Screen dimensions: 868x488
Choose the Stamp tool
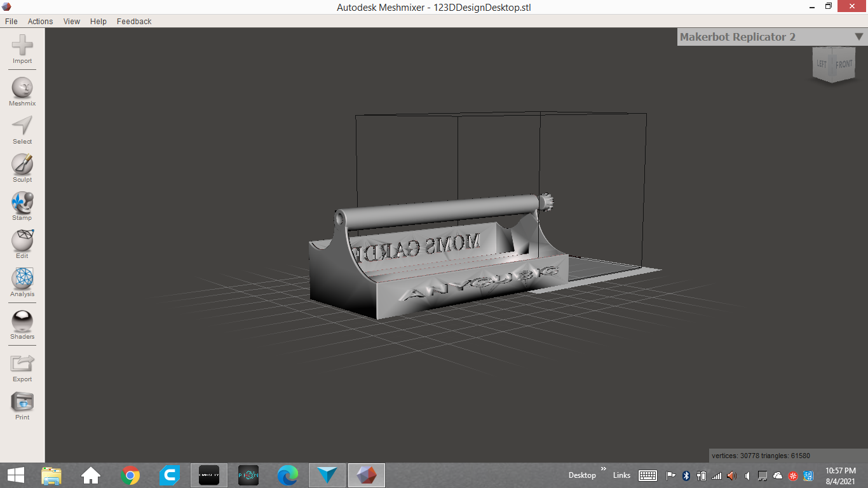(x=22, y=207)
